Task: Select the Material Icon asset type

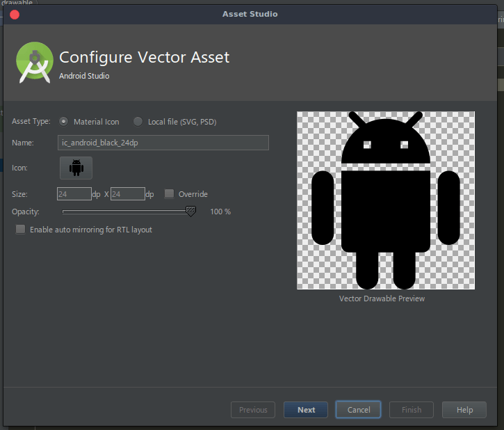Action: pyautogui.click(x=64, y=122)
